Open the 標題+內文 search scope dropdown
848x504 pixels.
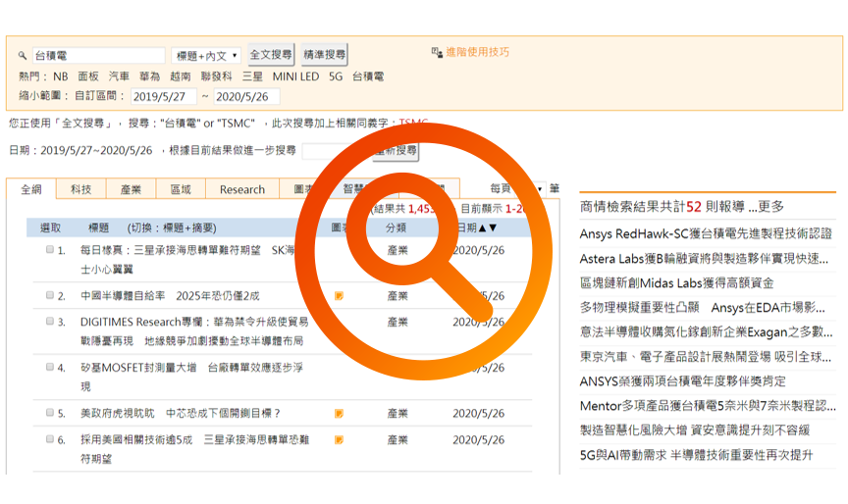coord(206,56)
